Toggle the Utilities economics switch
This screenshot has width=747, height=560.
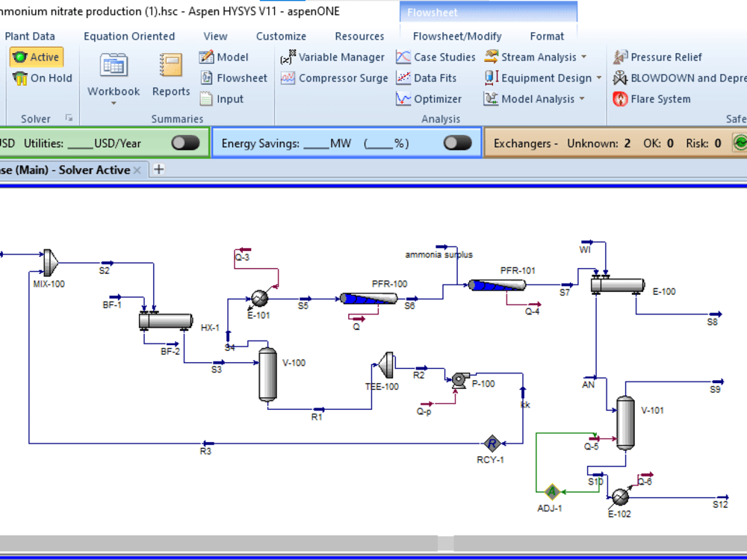(x=185, y=143)
